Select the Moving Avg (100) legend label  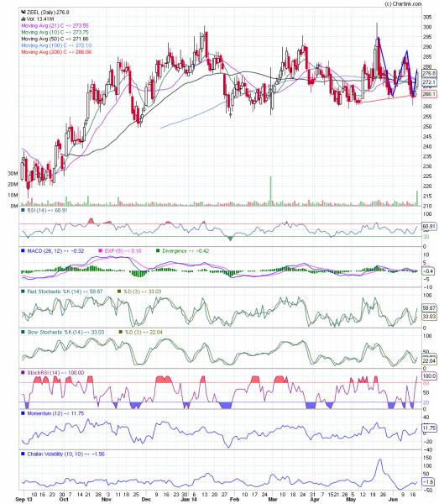point(56,45)
